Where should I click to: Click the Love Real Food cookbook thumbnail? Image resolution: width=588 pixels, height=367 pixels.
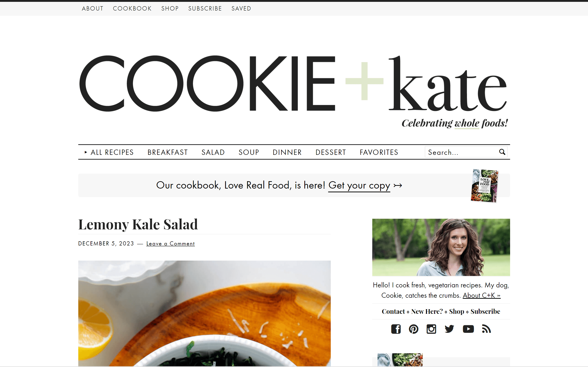click(484, 186)
